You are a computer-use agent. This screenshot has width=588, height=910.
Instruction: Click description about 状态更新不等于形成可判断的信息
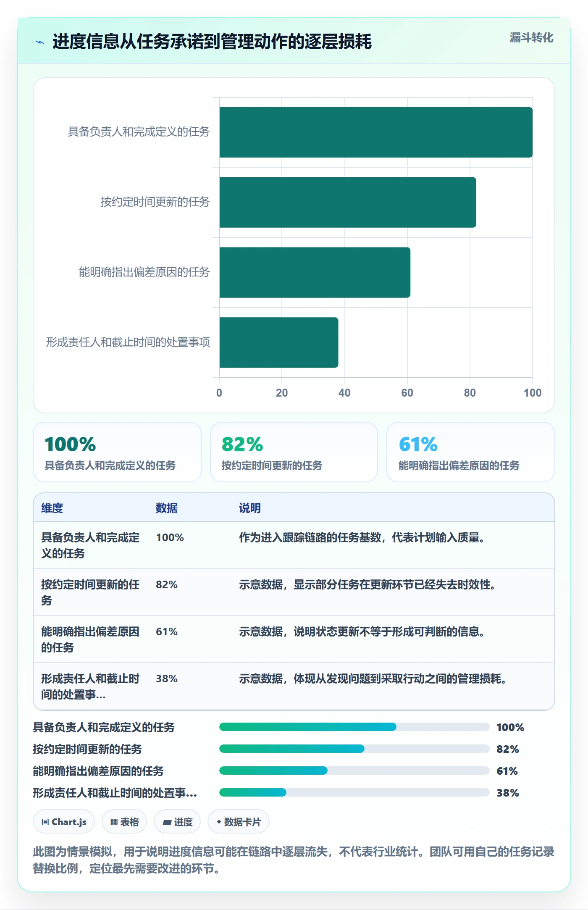(x=362, y=631)
